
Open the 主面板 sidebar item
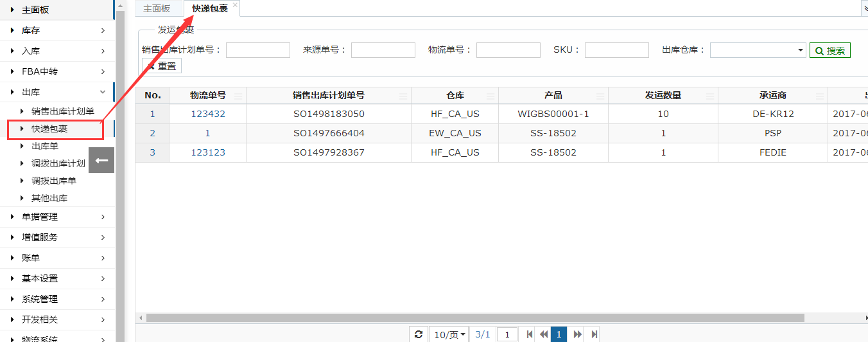tap(58, 10)
